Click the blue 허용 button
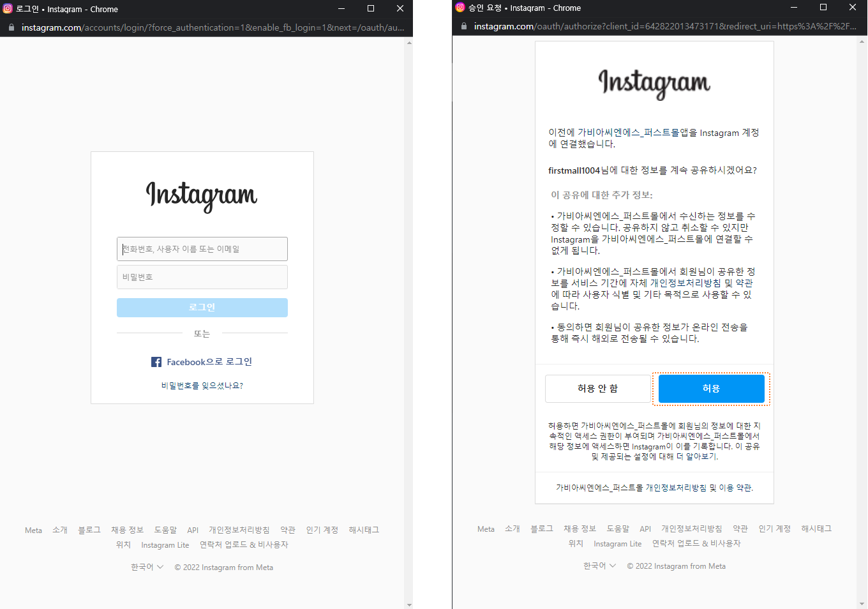 coord(712,389)
